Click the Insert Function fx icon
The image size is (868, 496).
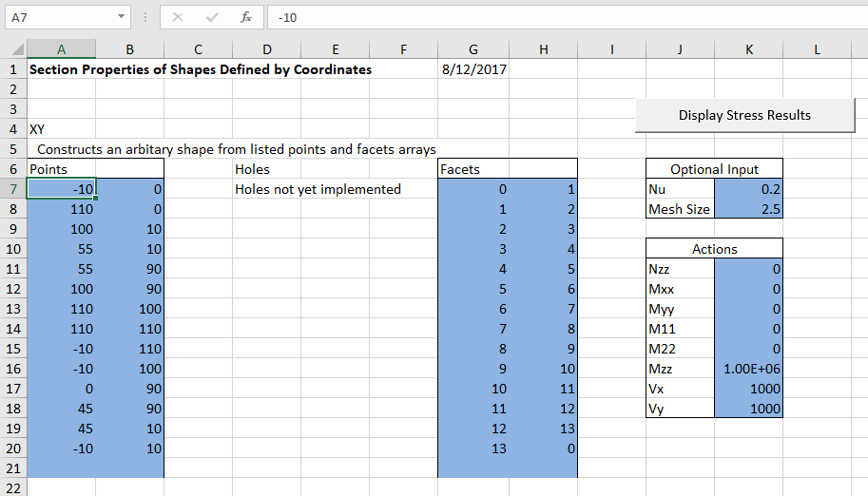tap(246, 17)
